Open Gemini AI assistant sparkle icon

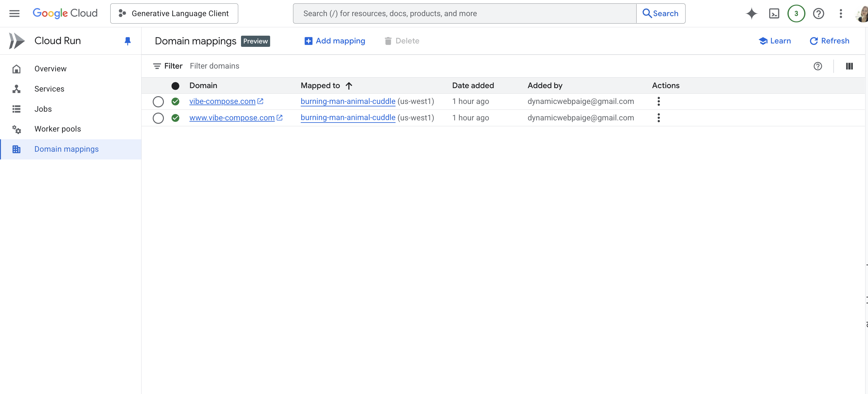pos(752,13)
